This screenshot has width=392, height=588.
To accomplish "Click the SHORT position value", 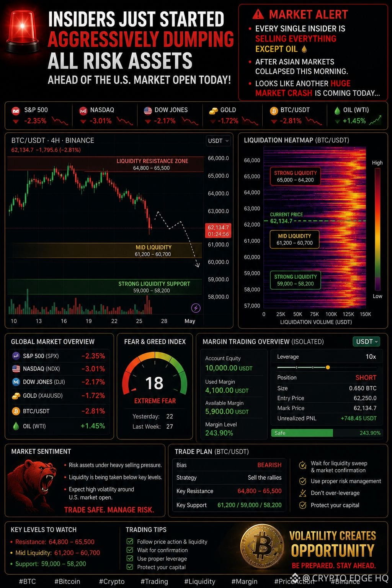I will [x=366, y=377].
